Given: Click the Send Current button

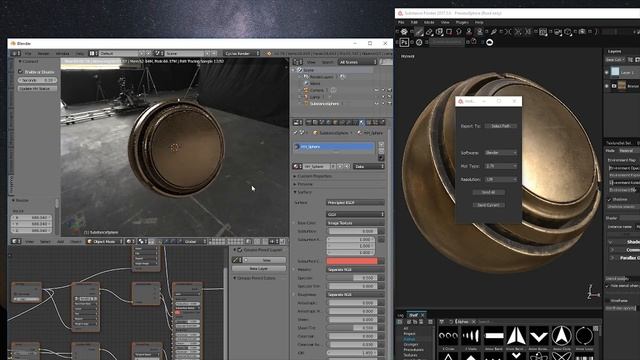Looking at the screenshot, I should tap(489, 205).
